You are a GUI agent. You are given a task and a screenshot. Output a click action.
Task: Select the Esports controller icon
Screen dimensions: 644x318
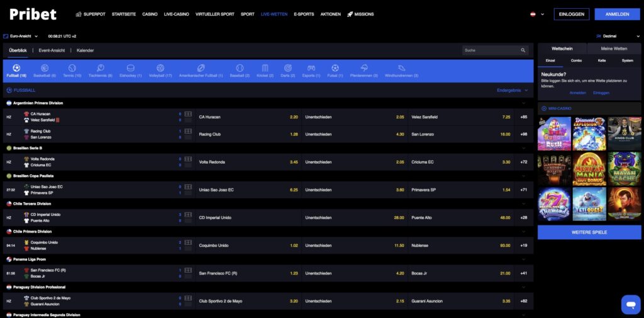click(x=311, y=68)
